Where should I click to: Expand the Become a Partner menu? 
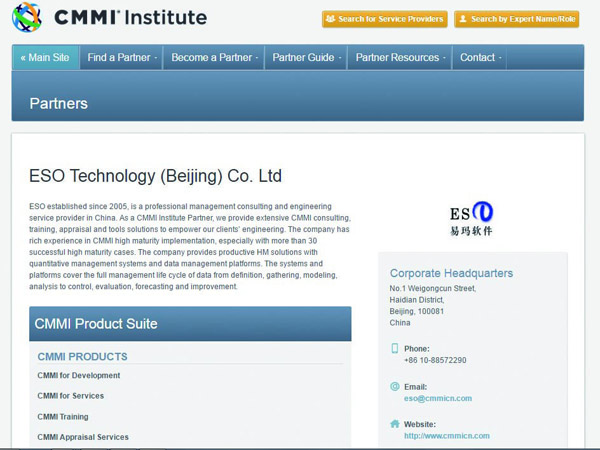[x=214, y=57]
